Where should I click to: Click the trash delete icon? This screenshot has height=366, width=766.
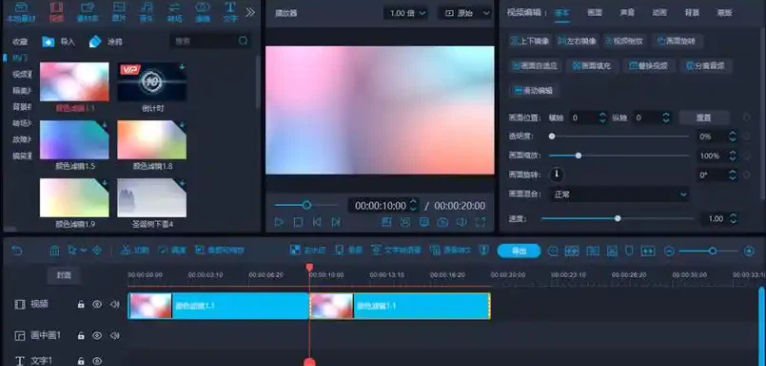tap(54, 251)
